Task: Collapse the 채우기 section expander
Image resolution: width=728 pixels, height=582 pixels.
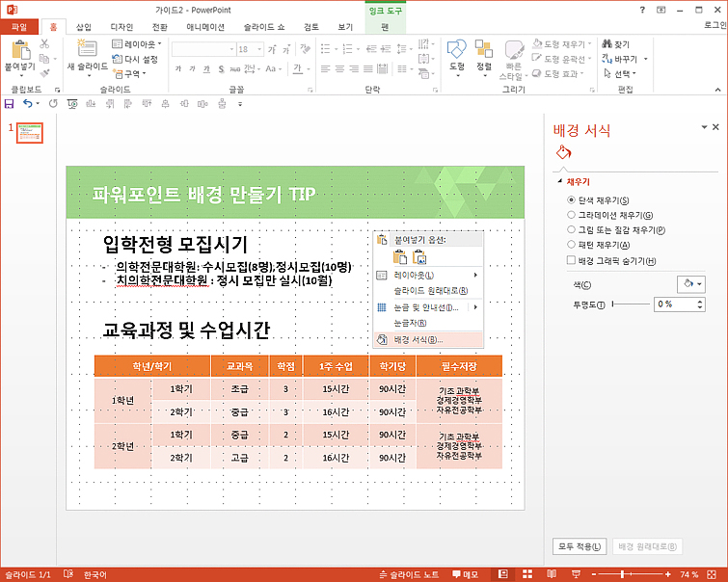Action: click(x=560, y=181)
